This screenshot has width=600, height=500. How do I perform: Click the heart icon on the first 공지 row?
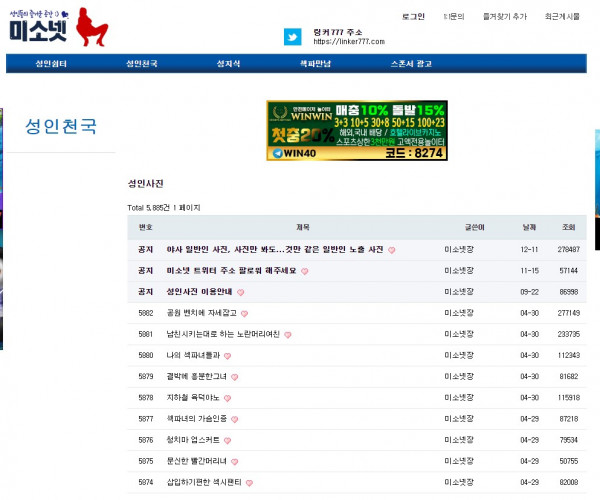392,250
